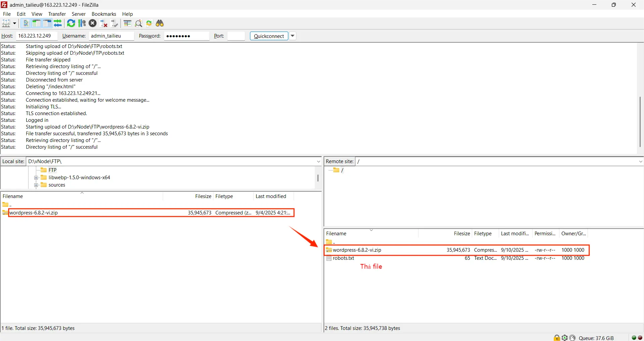Screen dimensions: 644x341
Task: Open the Bookmarks menu
Action: [104, 14]
